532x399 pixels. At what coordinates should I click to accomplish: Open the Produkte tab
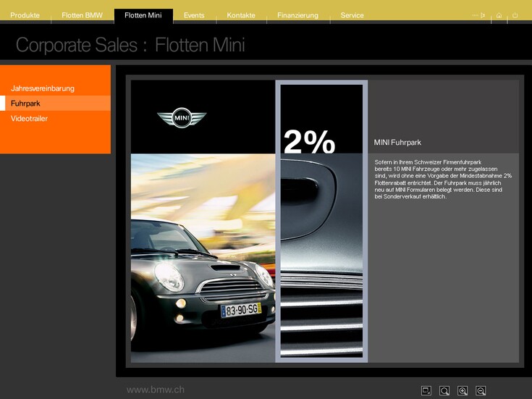[25, 15]
